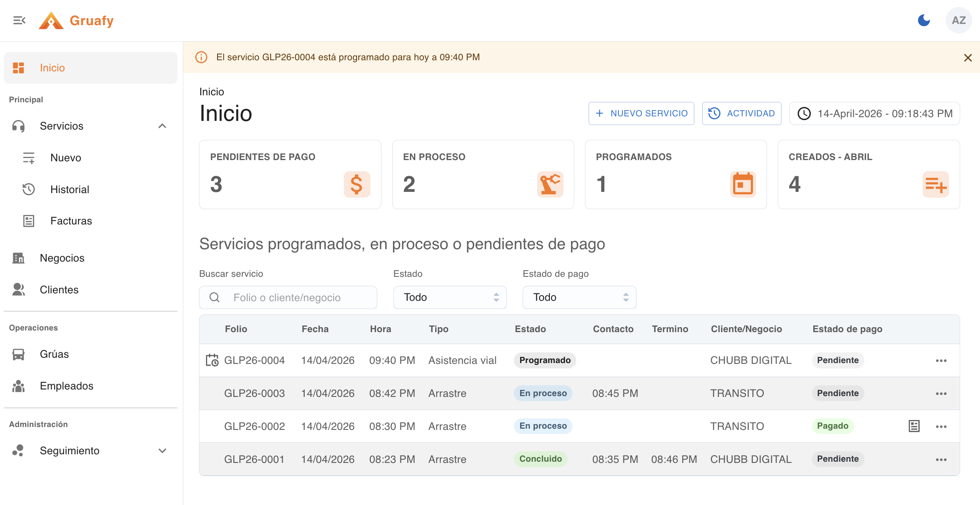Viewport: 980px width, 505px height.
Task: Click the Clientes people icon
Action: [x=19, y=290]
